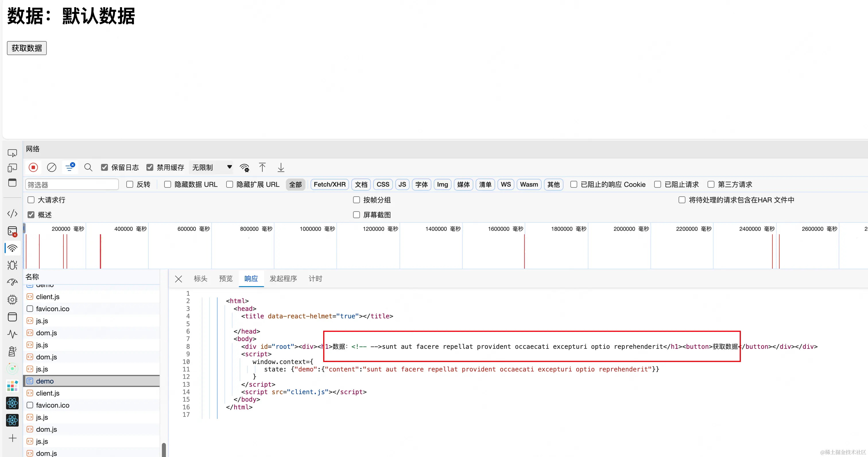Stop recording network log
Screen dimensions: 868x457
(33, 167)
